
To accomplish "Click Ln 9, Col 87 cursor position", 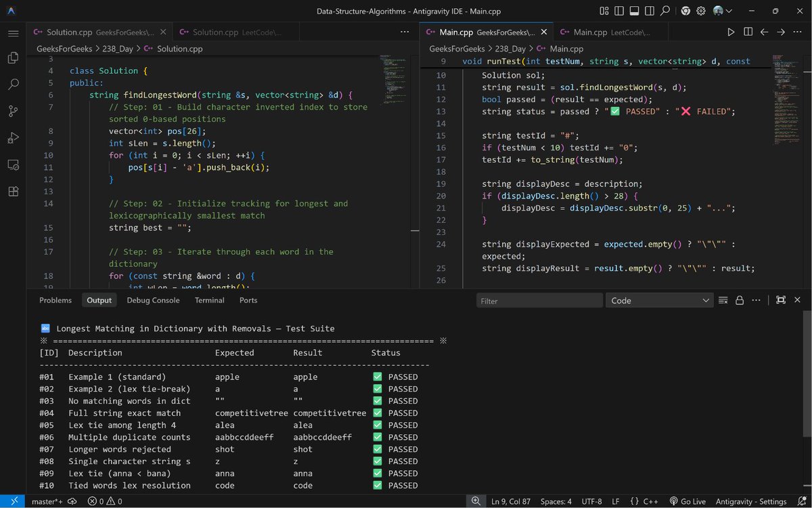I will pos(511,501).
